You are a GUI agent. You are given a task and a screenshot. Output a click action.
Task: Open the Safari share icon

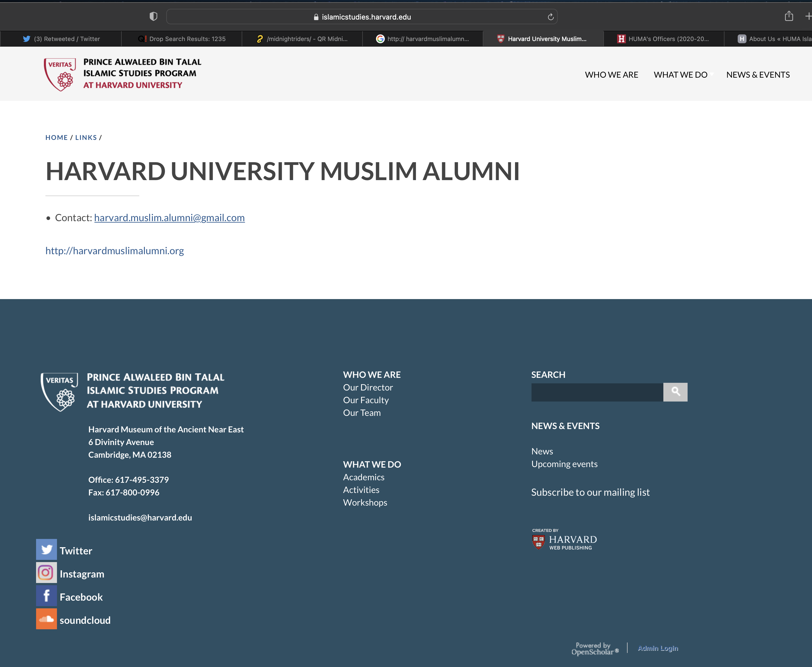pyautogui.click(x=789, y=16)
